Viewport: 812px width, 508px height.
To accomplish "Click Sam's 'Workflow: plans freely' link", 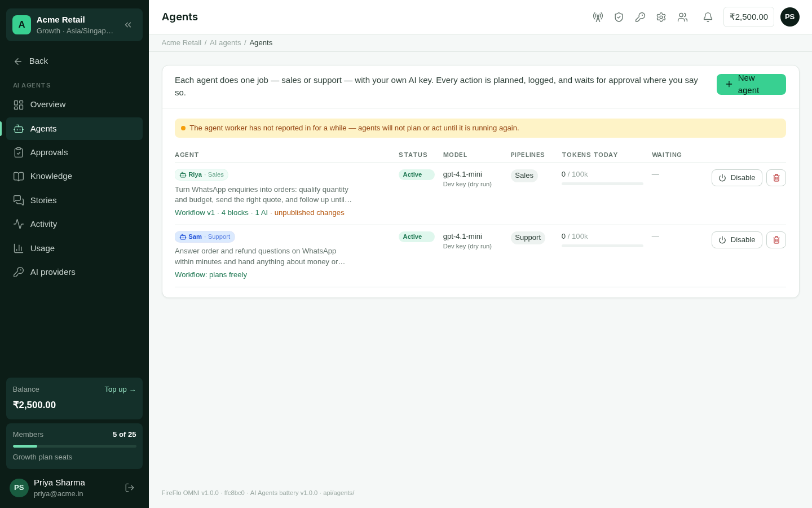I will [x=211, y=275].
